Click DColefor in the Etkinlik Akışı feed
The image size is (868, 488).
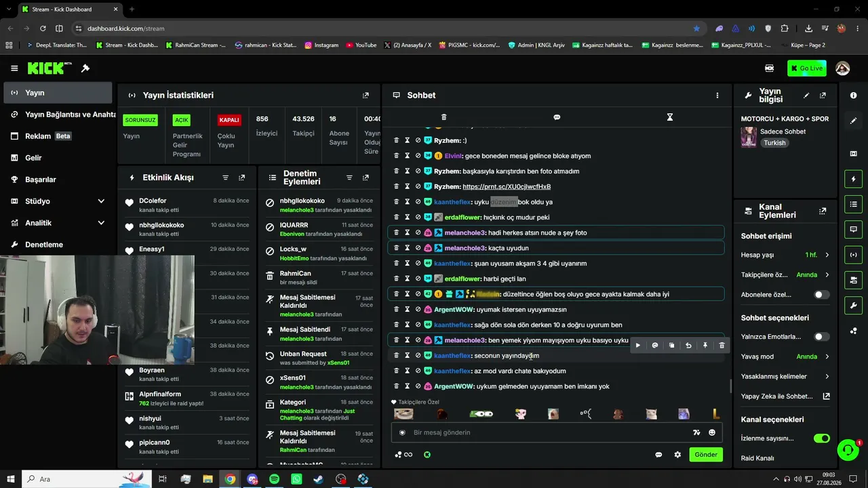tap(153, 201)
